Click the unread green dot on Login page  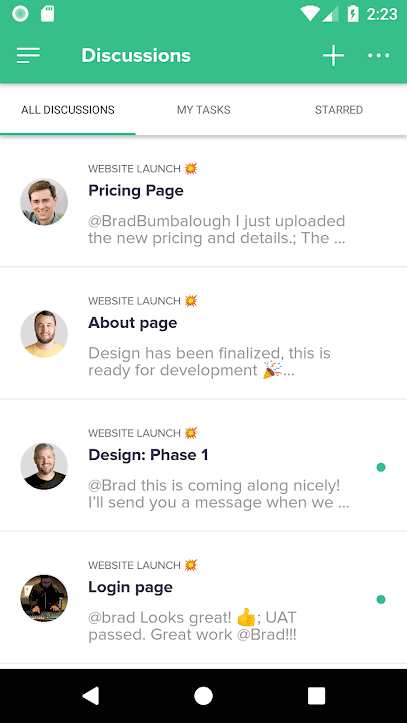pyautogui.click(x=381, y=599)
